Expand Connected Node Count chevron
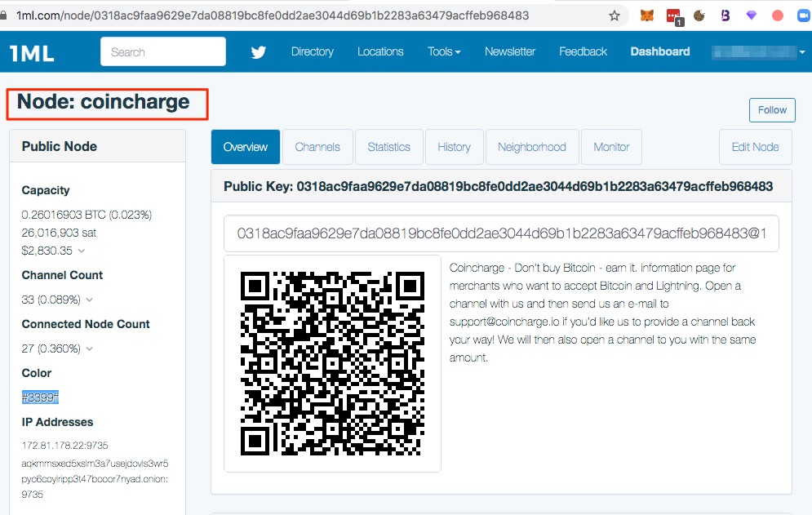 pos(90,349)
